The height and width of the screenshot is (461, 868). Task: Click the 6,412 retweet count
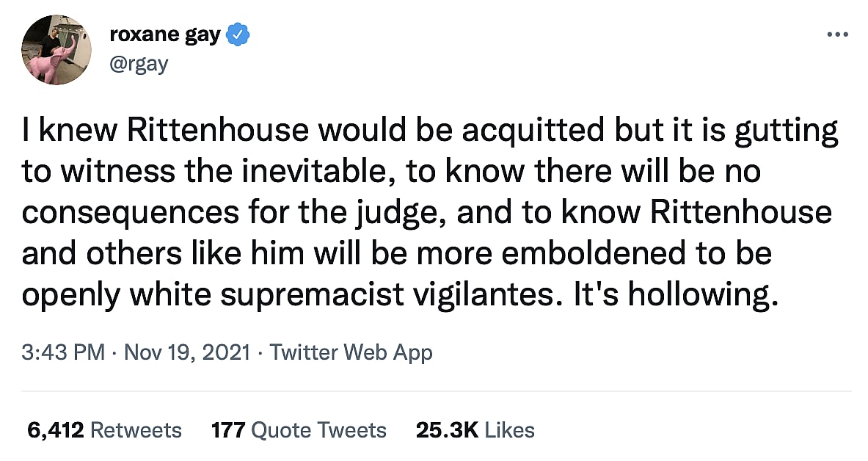tap(55, 429)
